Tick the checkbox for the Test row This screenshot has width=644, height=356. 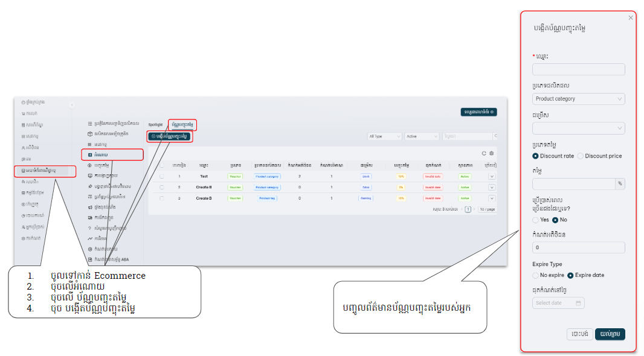tap(161, 176)
